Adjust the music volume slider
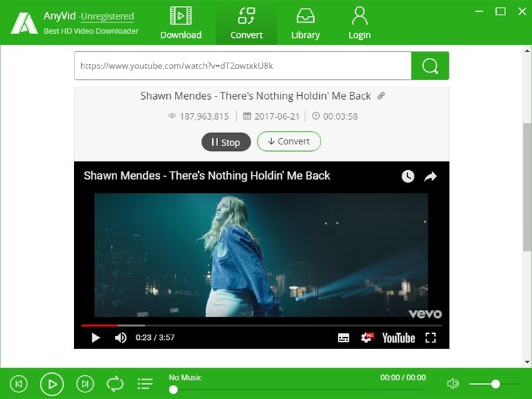532x399 pixels. 495,384
